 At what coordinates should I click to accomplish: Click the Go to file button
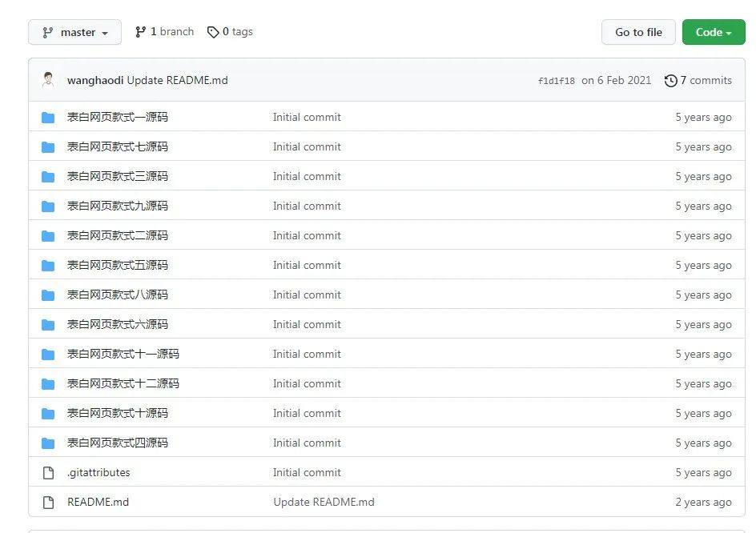tap(638, 32)
